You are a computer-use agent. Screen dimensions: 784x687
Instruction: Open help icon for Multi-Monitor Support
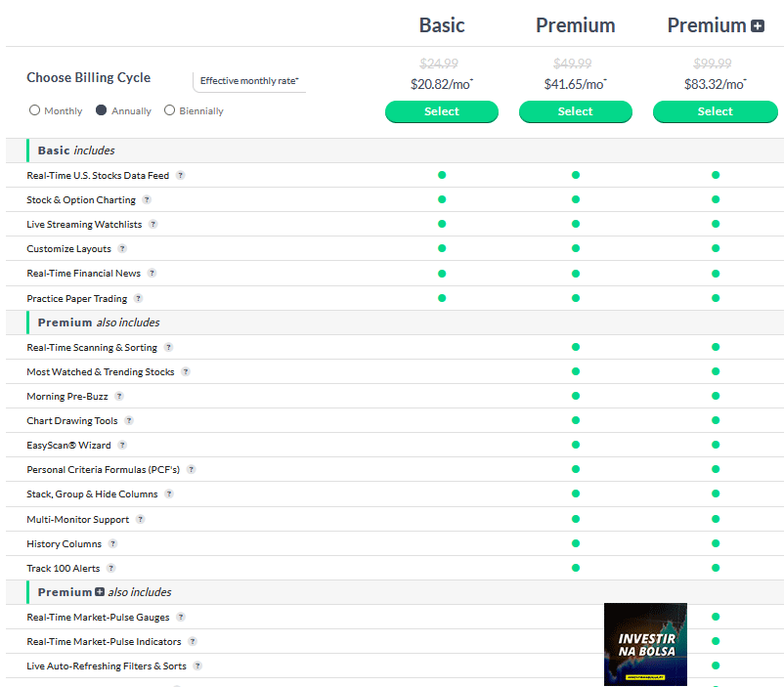pyautogui.click(x=141, y=520)
